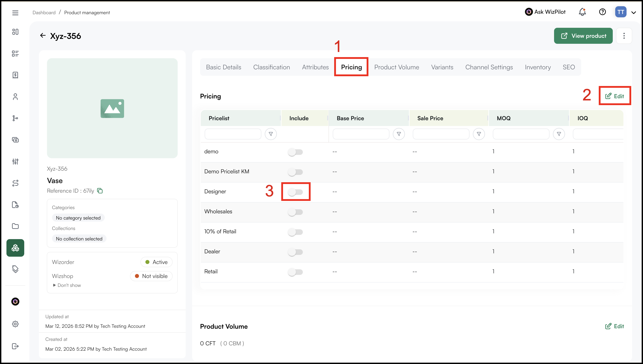Click the Base Price filter text field
Image resolution: width=643 pixels, height=364 pixels.
[361, 134]
